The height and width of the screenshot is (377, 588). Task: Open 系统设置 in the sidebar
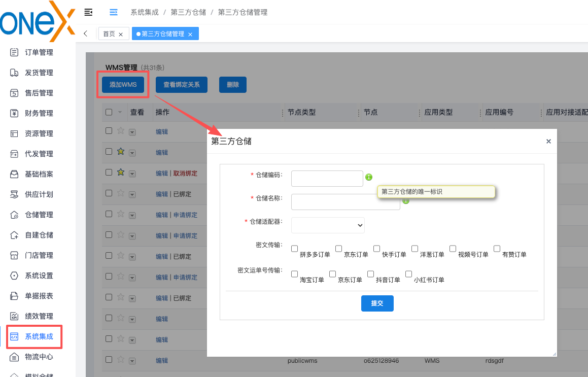click(31, 276)
